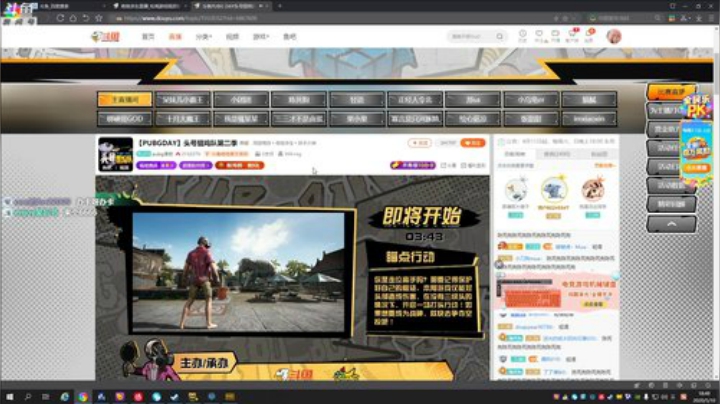Screen dimensions: 720x404
Task: Select 直播 in the site navigation
Action: click(x=175, y=36)
